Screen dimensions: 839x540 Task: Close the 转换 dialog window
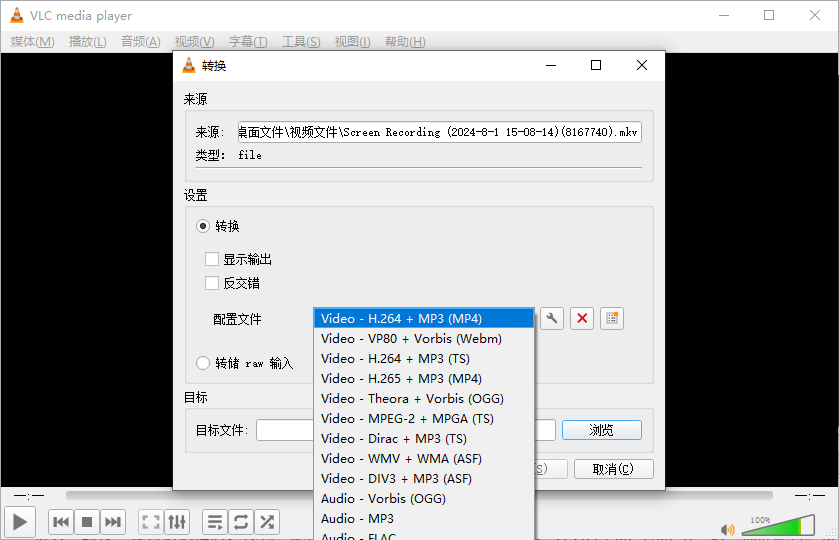pyautogui.click(x=642, y=65)
